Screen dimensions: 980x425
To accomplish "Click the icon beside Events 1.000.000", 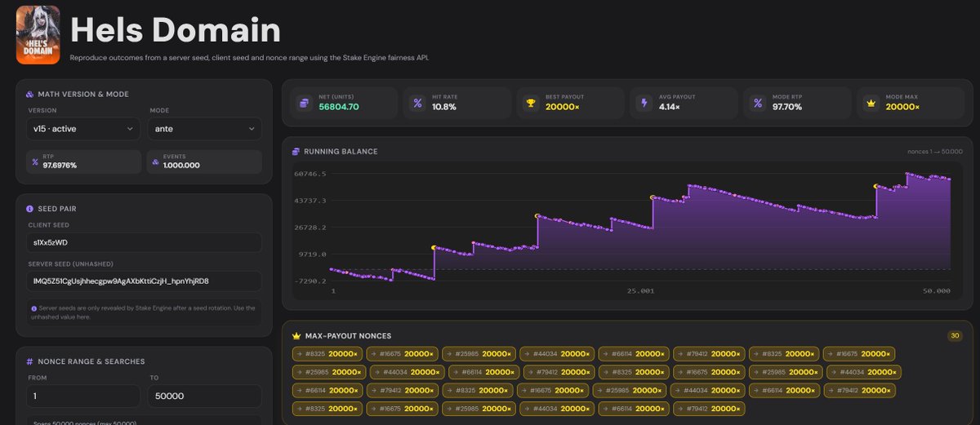I will tap(156, 162).
